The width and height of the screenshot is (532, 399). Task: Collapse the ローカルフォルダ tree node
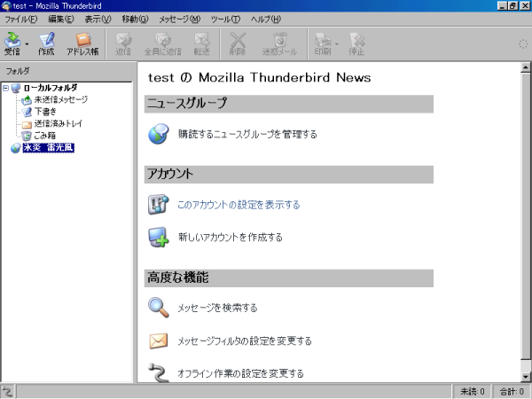[5, 88]
